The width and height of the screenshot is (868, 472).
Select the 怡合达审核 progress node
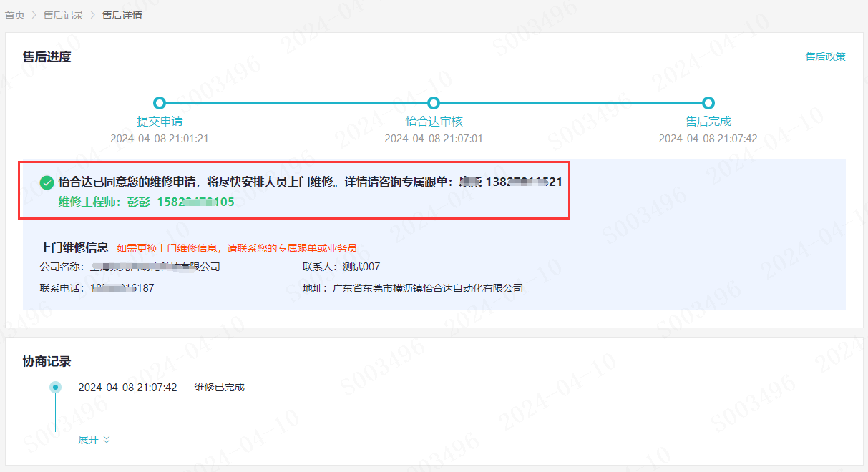pos(434,103)
